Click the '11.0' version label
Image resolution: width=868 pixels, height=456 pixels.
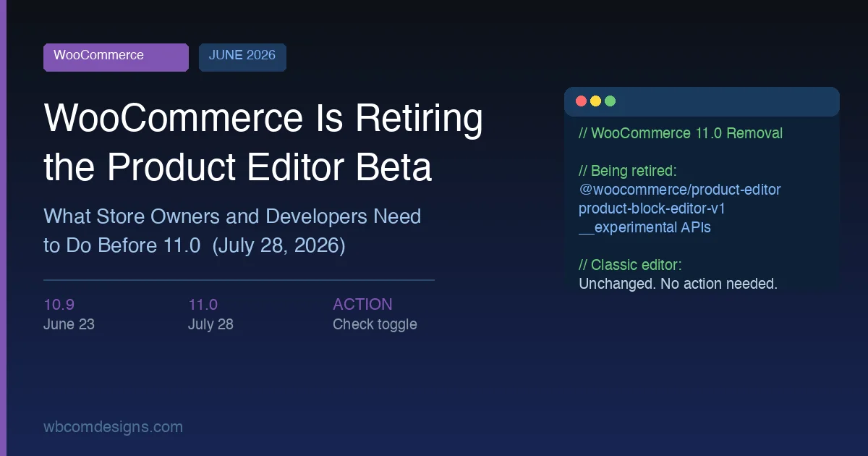point(203,305)
